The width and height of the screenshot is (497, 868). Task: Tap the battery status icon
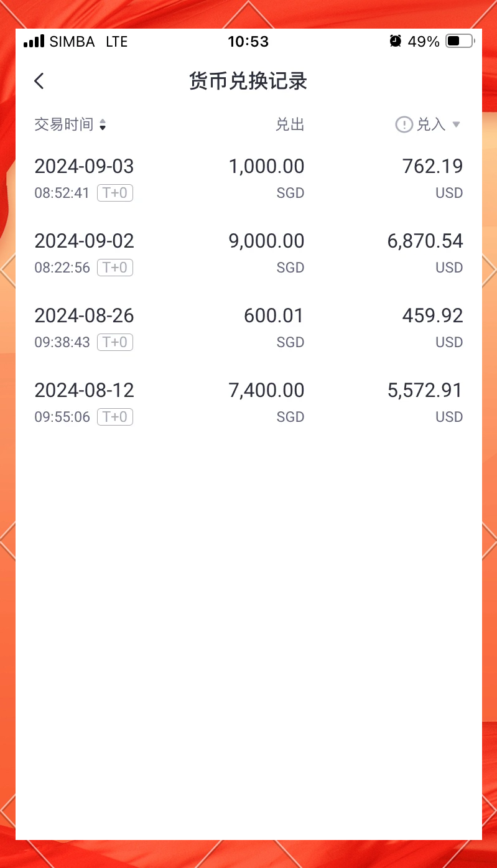pyautogui.click(x=460, y=42)
